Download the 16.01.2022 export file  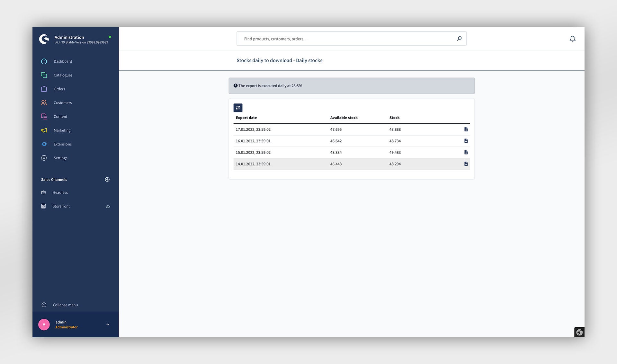click(x=466, y=141)
